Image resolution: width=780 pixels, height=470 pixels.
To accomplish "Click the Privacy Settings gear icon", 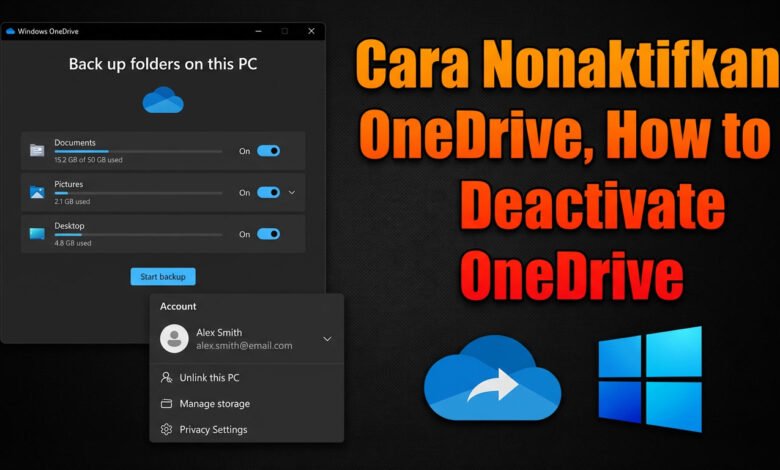I will [x=166, y=429].
